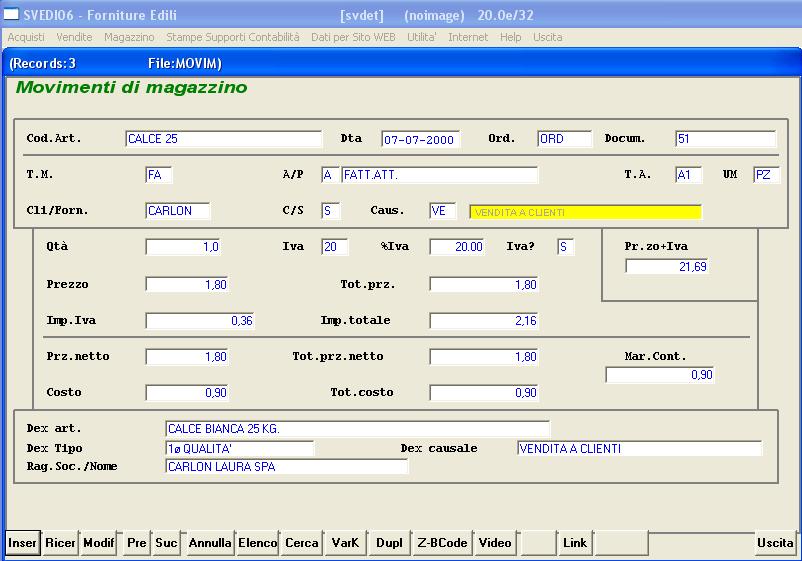Click the Dta date field 07-07-2000

tap(420, 140)
